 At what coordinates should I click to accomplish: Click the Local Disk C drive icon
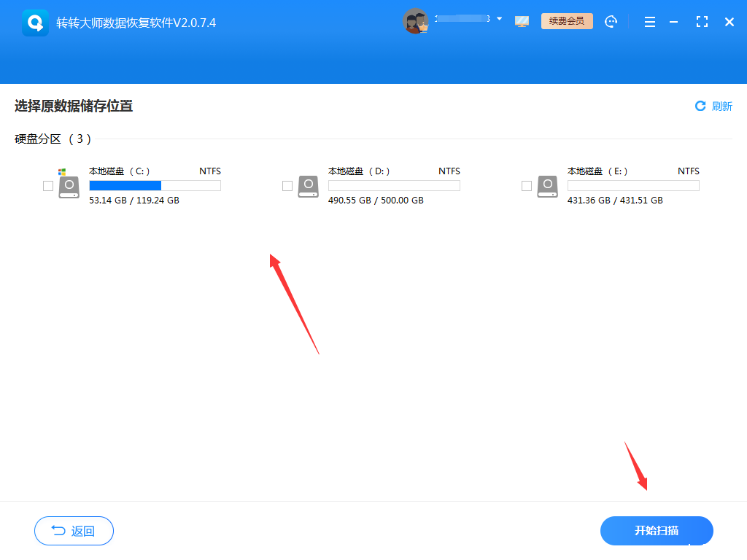(69, 186)
